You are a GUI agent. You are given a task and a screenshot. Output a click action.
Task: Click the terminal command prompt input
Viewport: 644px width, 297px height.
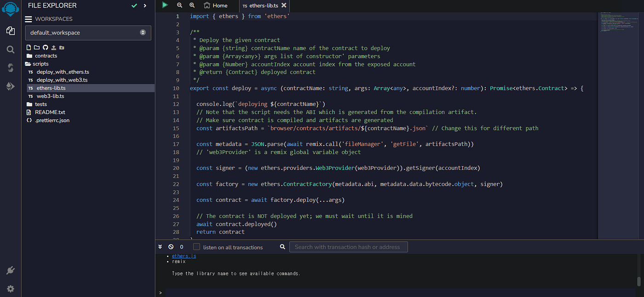(400, 292)
